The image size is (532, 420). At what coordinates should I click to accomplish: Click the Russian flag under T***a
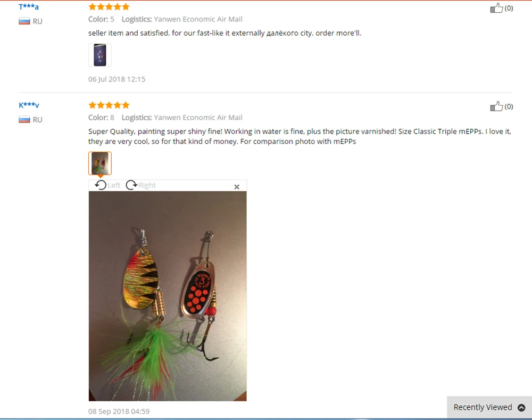tap(24, 21)
